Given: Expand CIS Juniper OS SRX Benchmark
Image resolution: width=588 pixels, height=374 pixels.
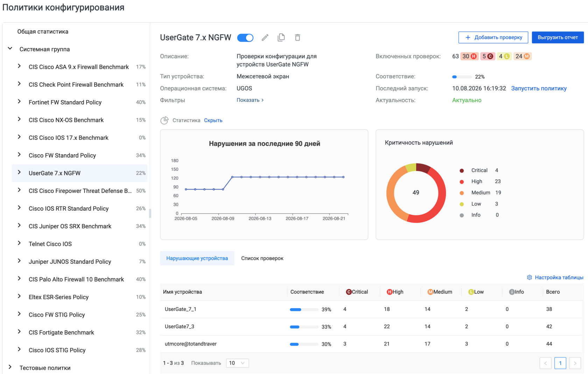Looking at the screenshot, I should pyautogui.click(x=19, y=226).
